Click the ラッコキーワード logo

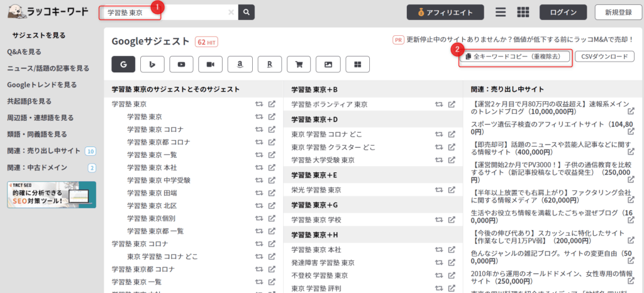point(48,12)
